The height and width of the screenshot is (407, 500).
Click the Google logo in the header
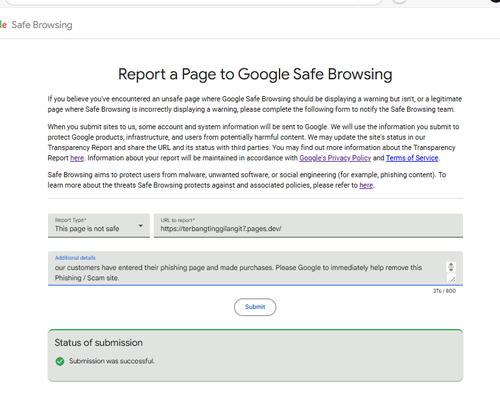3,25
